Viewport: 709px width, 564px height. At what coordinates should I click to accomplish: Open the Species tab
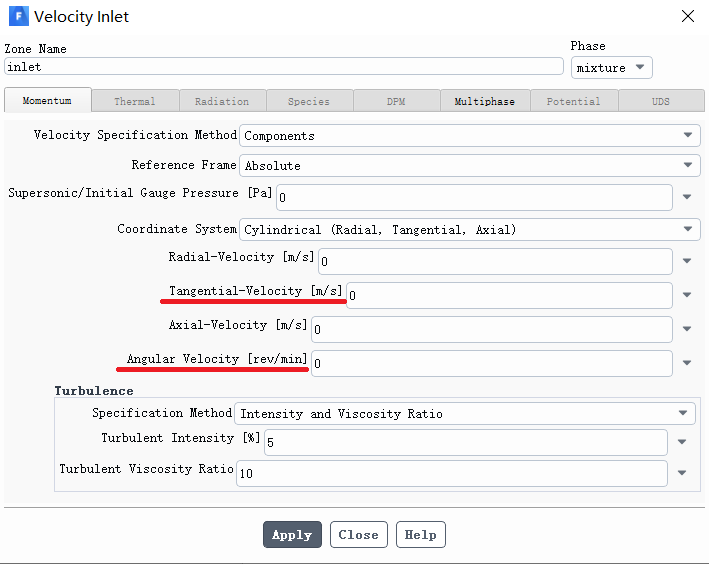point(308,101)
